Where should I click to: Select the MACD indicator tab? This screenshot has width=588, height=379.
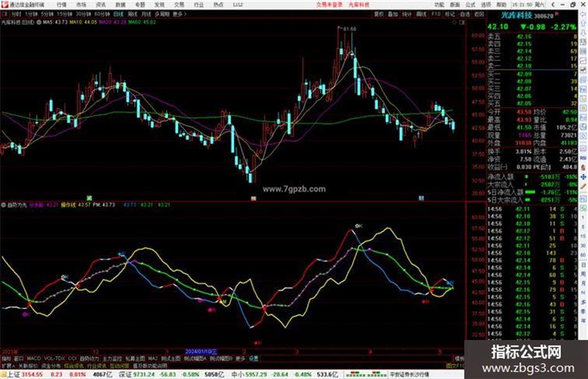(34, 358)
